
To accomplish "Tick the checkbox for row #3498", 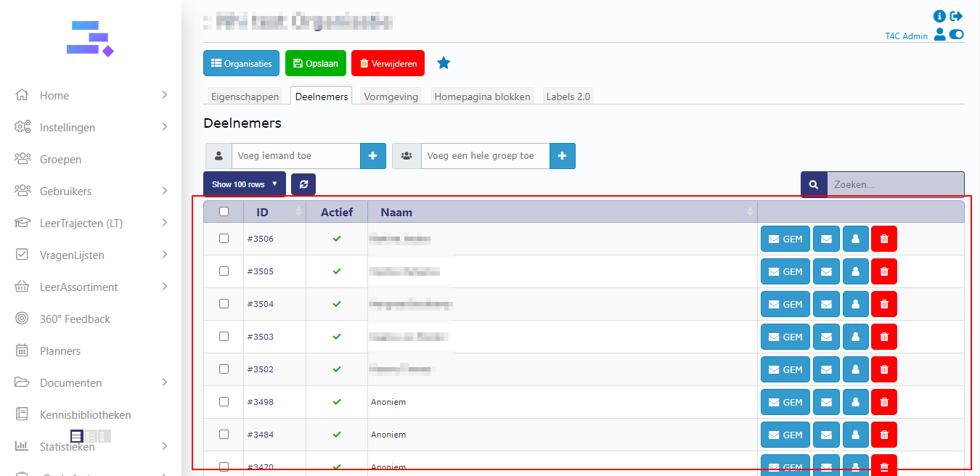I will pos(224,402).
